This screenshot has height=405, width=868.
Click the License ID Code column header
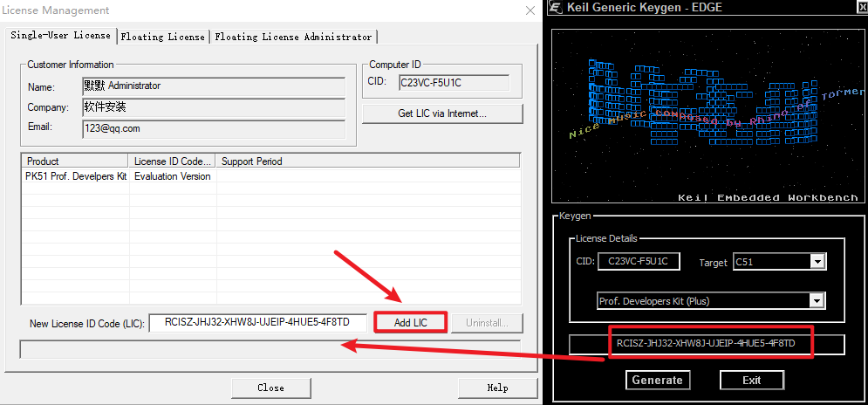[172, 161]
